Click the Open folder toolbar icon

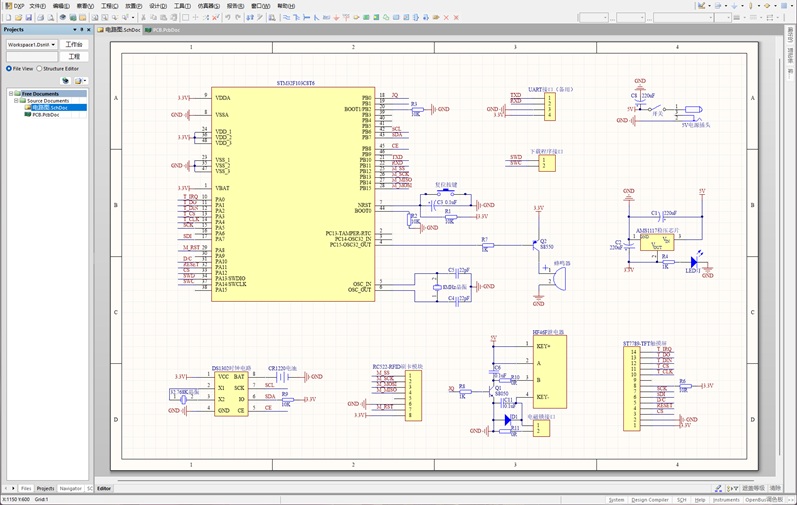click(19, 17)
